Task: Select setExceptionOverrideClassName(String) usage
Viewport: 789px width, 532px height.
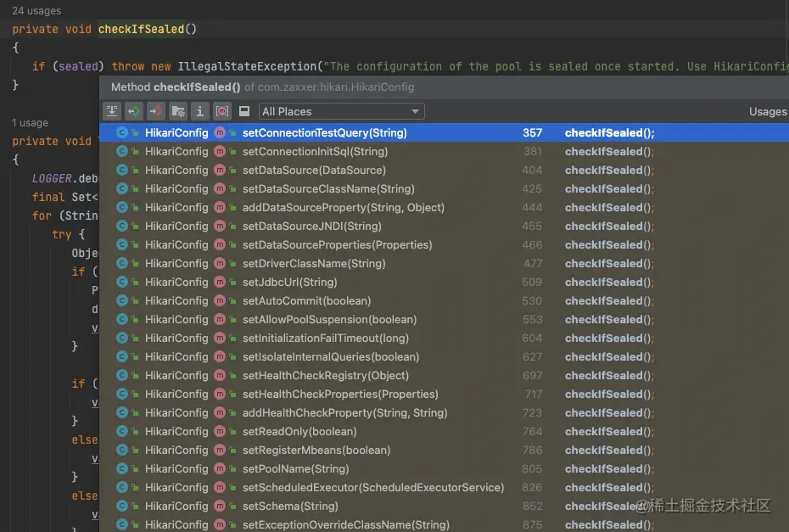Action: point(444,524)
